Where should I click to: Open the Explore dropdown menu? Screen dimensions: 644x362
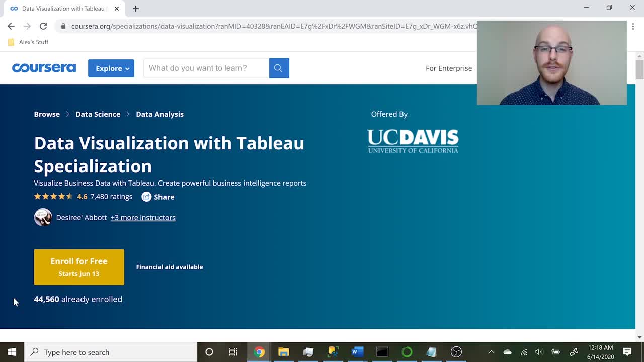pos(111,68)
